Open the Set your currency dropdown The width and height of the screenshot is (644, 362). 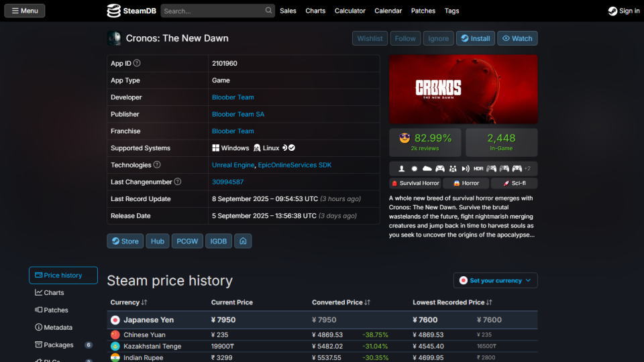click(x=495, y=280)
